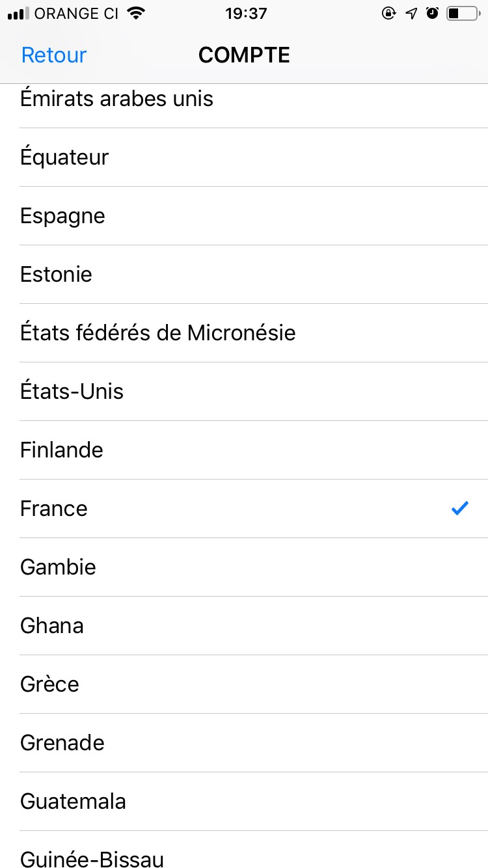Tap the alarm clock status icon
The height and width of the screenshot is (868, 488).
point(432,14)
